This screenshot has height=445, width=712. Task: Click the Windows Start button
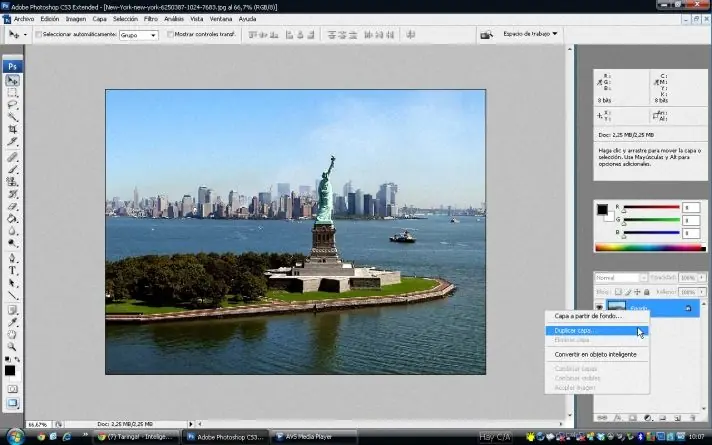pos(14,437)
